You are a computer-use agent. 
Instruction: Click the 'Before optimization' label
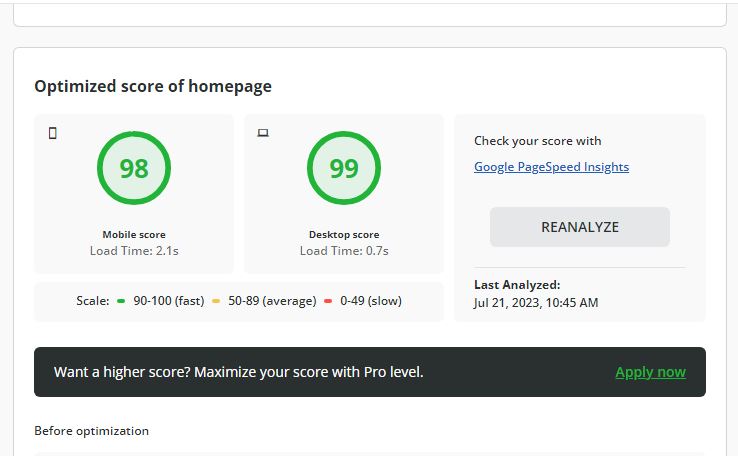[x=91, y=431]
